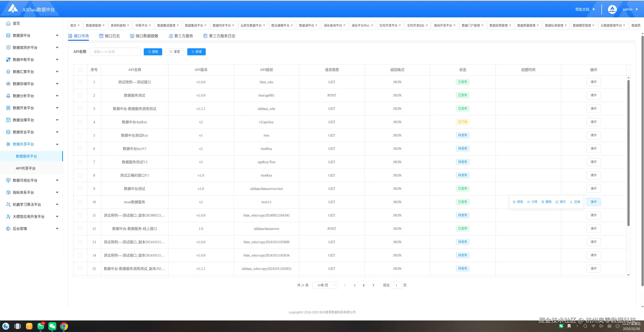Click 拷贝 in the row popup
Screen dimensions: 644x332
point(561,202)
